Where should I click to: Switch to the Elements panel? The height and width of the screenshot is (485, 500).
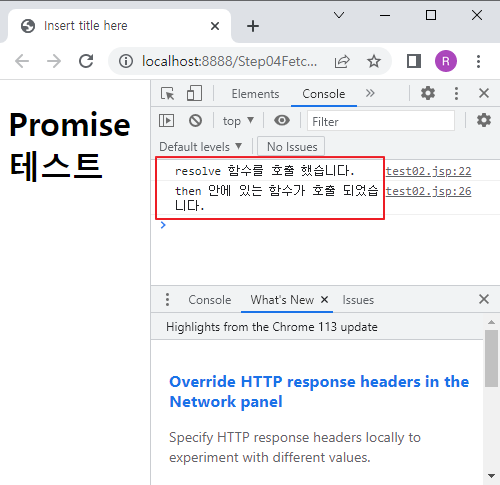coord(255,94)
